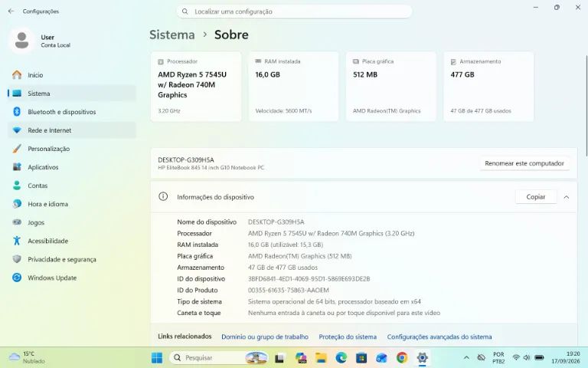This screenshot has height=368, width=588.
Task: Open "Domínio ou grupo de trabalho" link
Action: 265,337
